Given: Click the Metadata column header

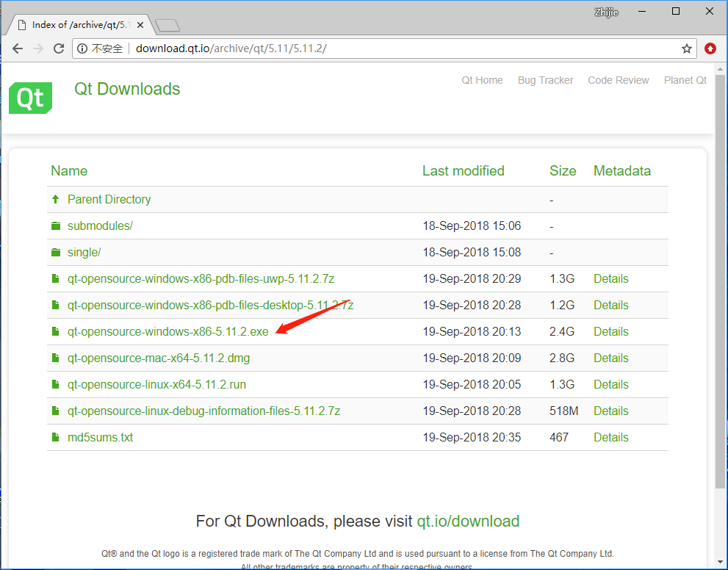Looking at the screenshot, I should pos(622,171).
